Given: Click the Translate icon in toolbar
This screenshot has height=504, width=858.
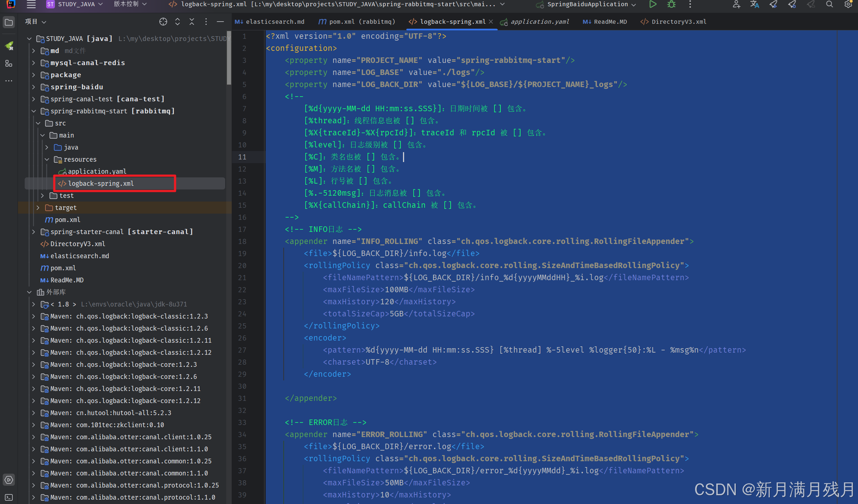Looking at the screenshot, I should (754, 4).
